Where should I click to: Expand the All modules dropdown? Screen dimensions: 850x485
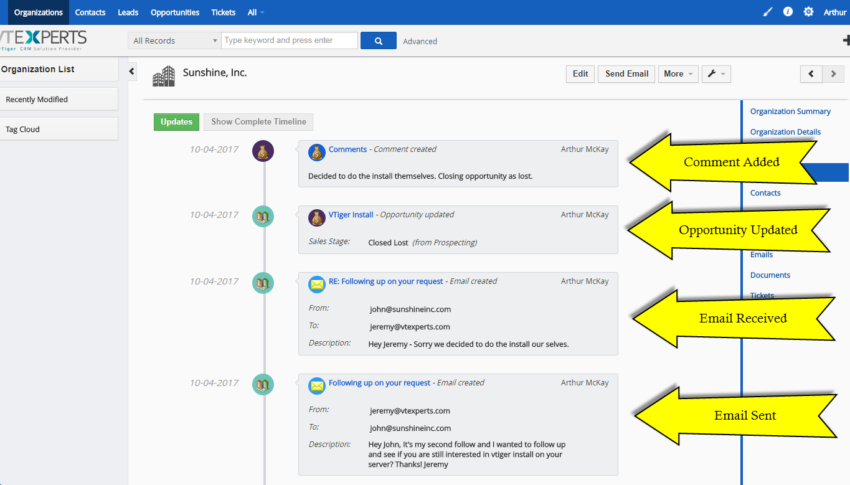pyautogui.click(x=255, y=12)
